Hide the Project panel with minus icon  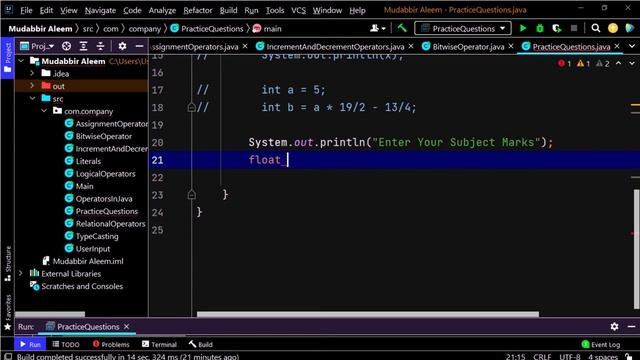(139, 46)
